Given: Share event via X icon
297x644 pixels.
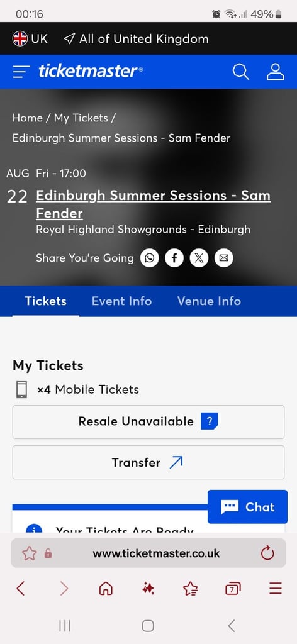Looking at the screenshot, I should (199, 258).
